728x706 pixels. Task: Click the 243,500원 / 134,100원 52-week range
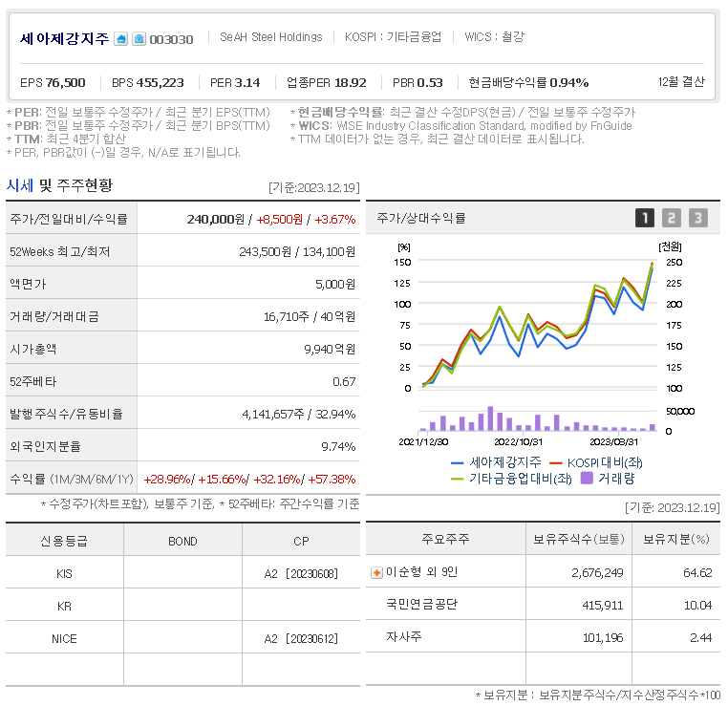click(297, 251)
